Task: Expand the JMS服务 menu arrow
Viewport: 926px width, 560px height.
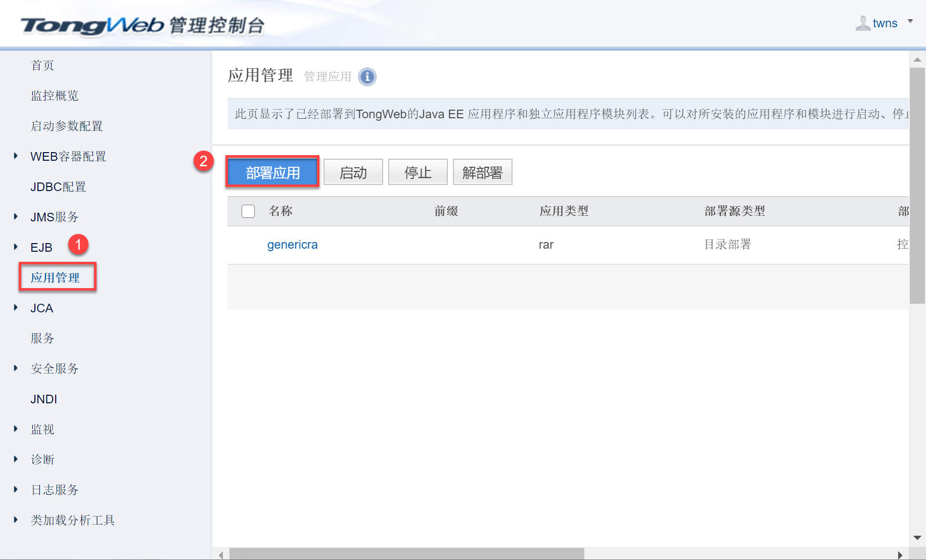Action: pos(16,217)
